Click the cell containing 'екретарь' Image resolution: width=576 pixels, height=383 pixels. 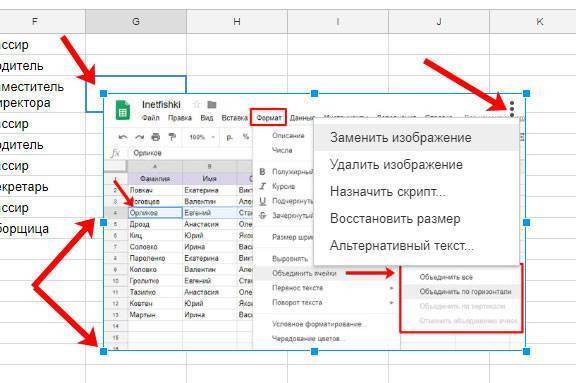[x=43, y=187]
